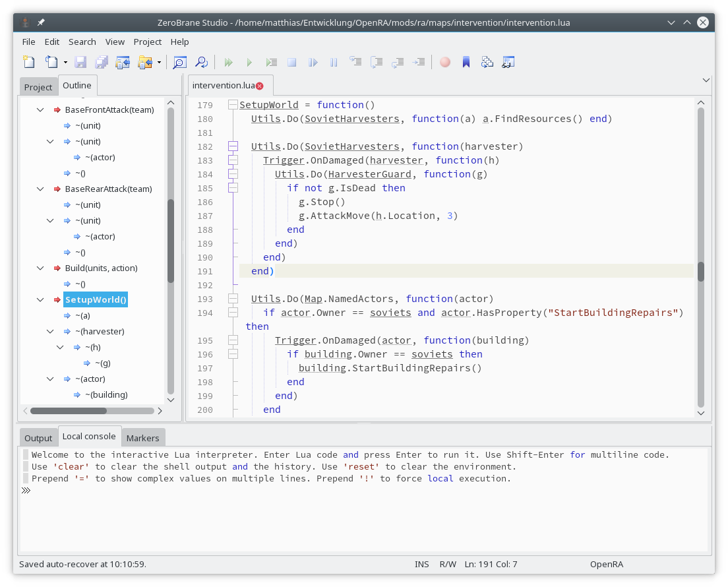728x587 pixels.
Task: Open the Project menu
Action: (x=147, y=42)
